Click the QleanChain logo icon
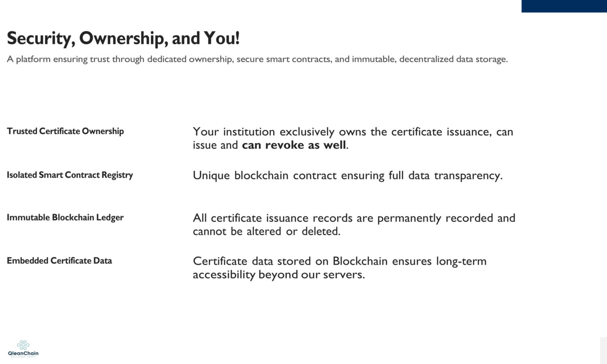The height and width of the screenshot is (364, 607). pos(23,345)
